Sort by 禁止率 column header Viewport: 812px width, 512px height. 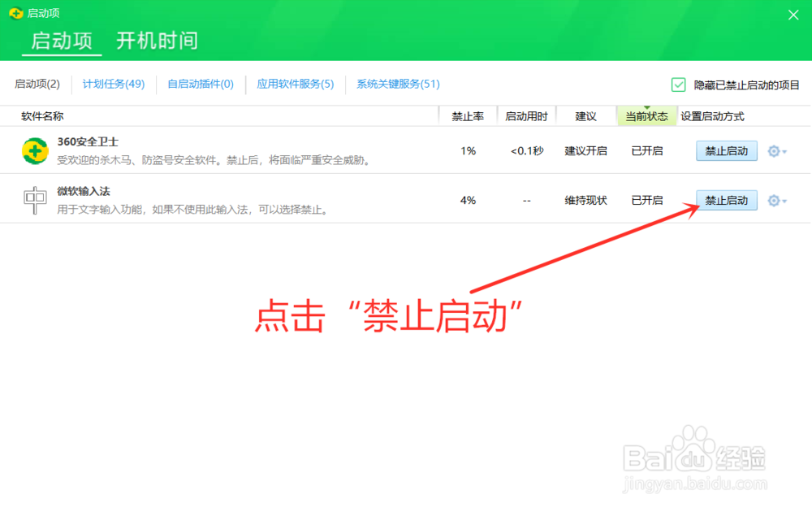468,116
